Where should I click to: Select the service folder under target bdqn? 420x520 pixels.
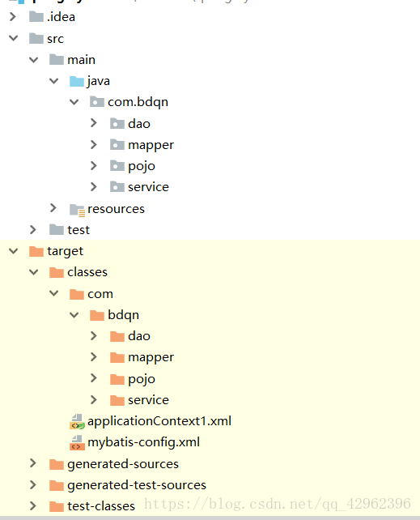(x=148, y=400)
